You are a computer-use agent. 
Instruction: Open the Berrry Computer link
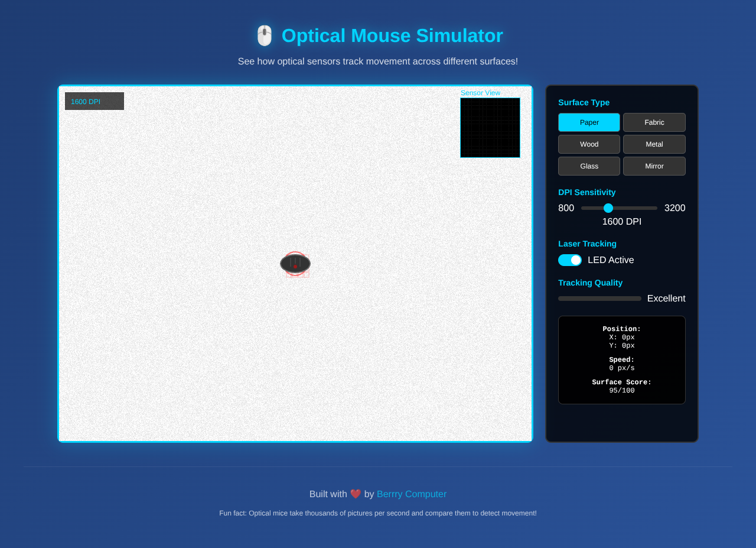tap(412, 493)
